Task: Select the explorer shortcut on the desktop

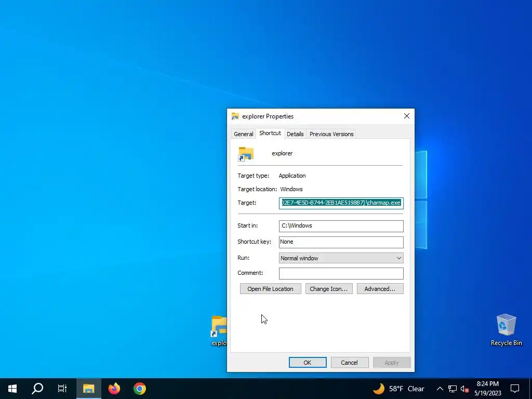Action: coord(219,331)
